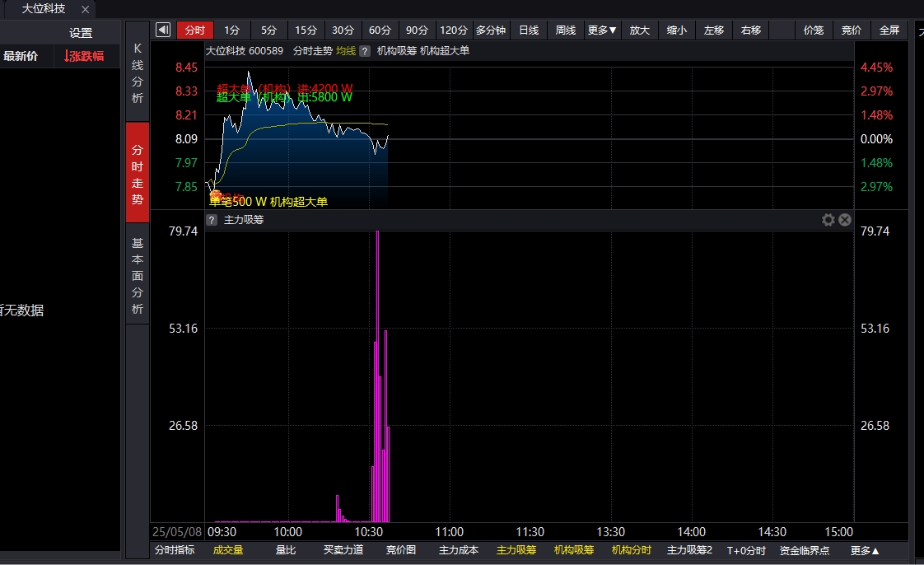Switch to 5分 chart period
Screen dimensions: 924x565
268,30
